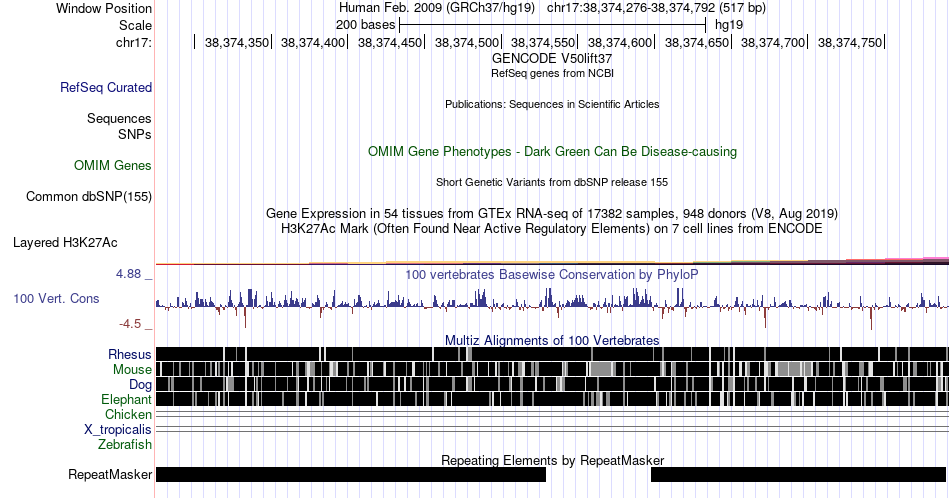Click the Window Position label
Screen dimensions: 950x498
point(104,8)
